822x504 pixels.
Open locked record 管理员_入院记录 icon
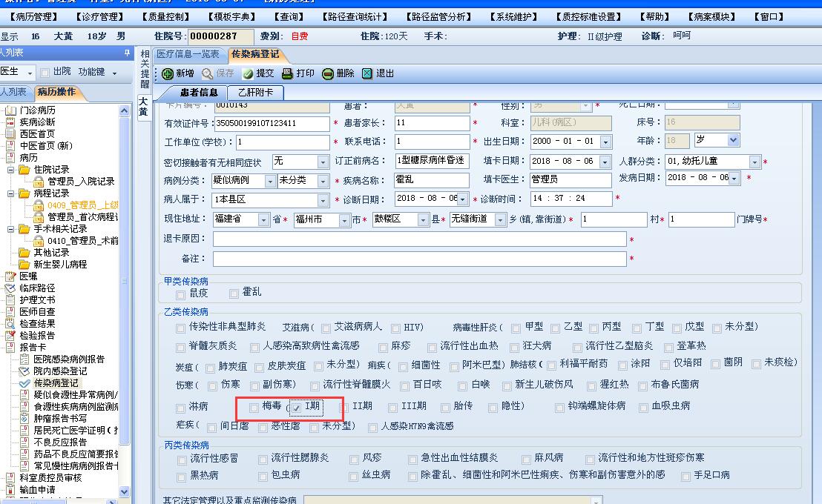[x=39, y=182]
